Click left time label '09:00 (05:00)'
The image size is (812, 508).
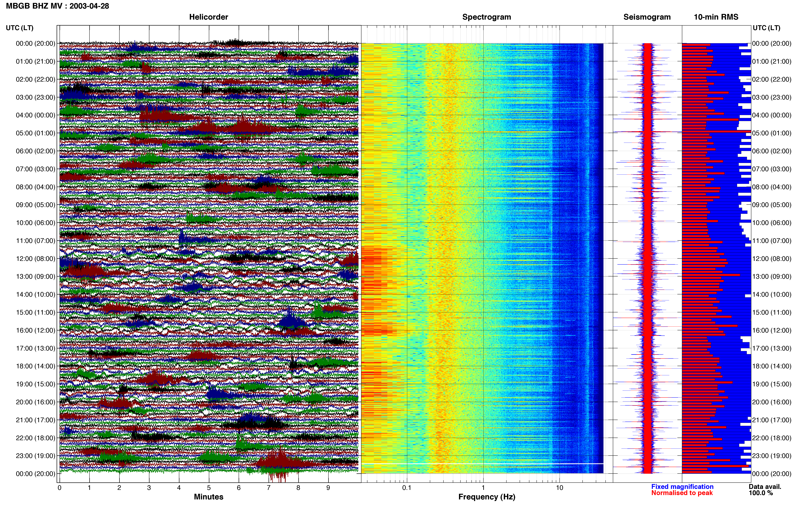(x=36, y=205)
